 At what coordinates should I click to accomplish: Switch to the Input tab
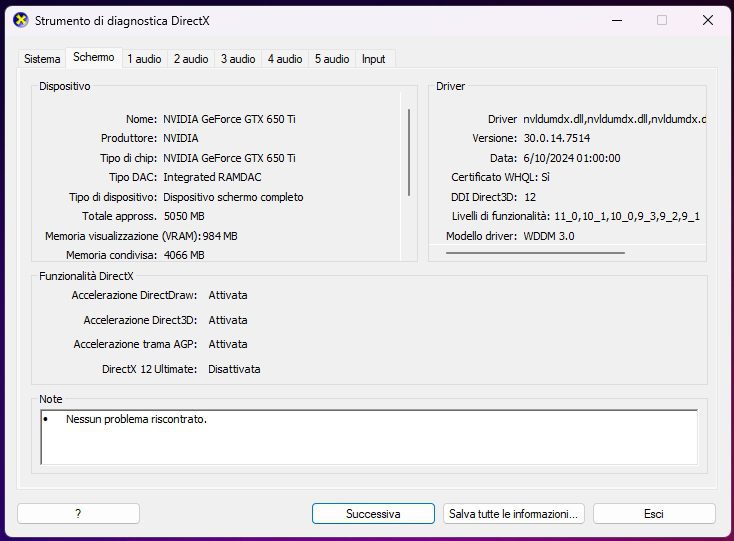point(374,59)
